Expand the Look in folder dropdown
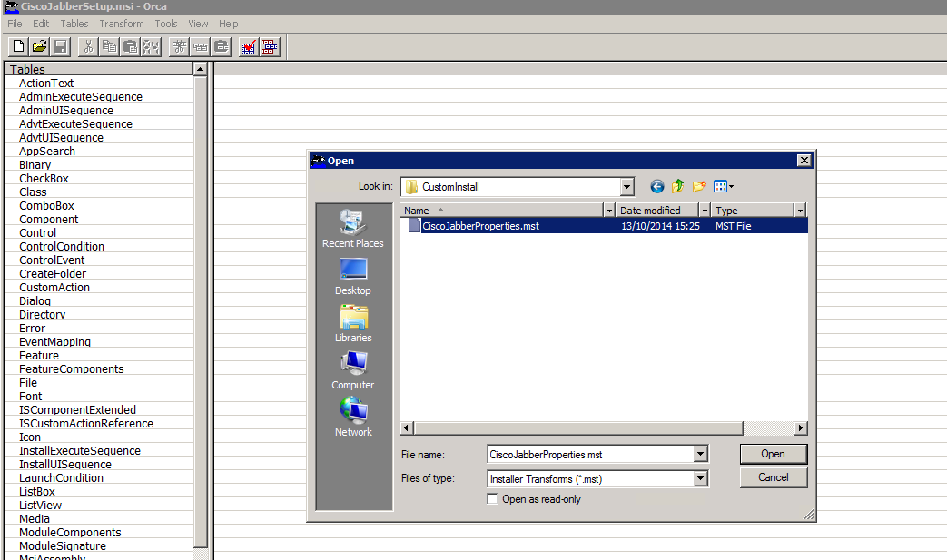 [x=626, y=187]
